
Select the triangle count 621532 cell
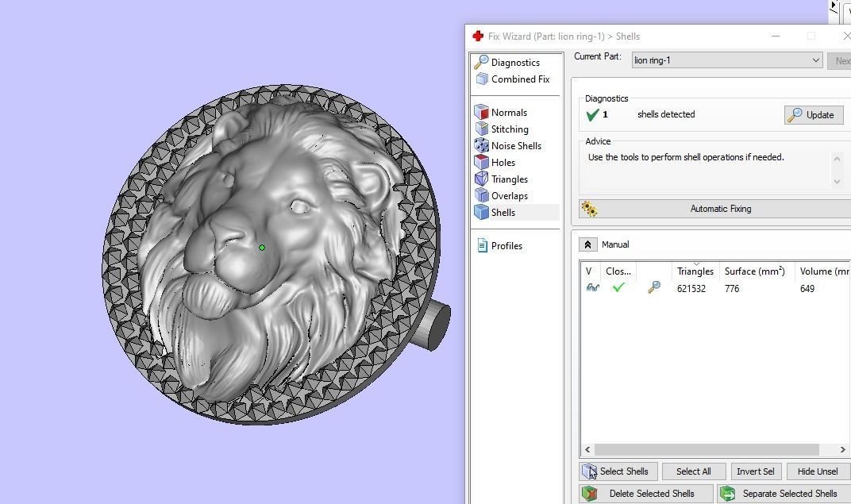pyautogui.click(x=691, y=289)
